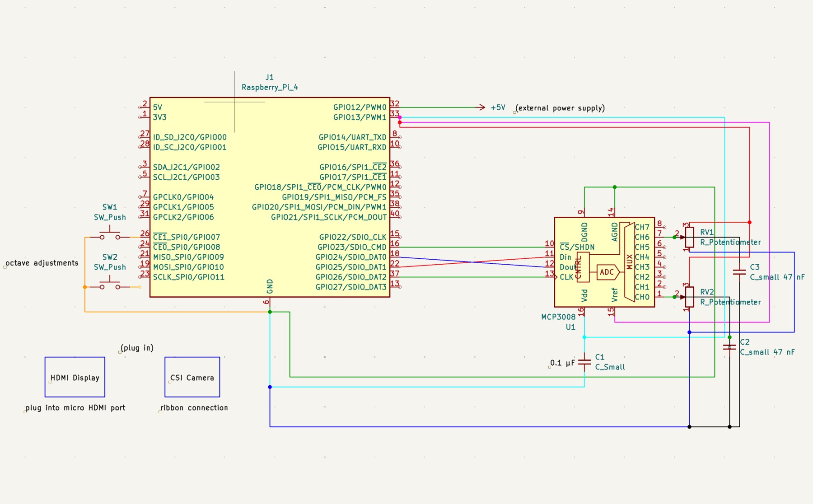The image size is (813, 504).
Task: Click the AGND pin label
Action: click(x=614, y=232)
